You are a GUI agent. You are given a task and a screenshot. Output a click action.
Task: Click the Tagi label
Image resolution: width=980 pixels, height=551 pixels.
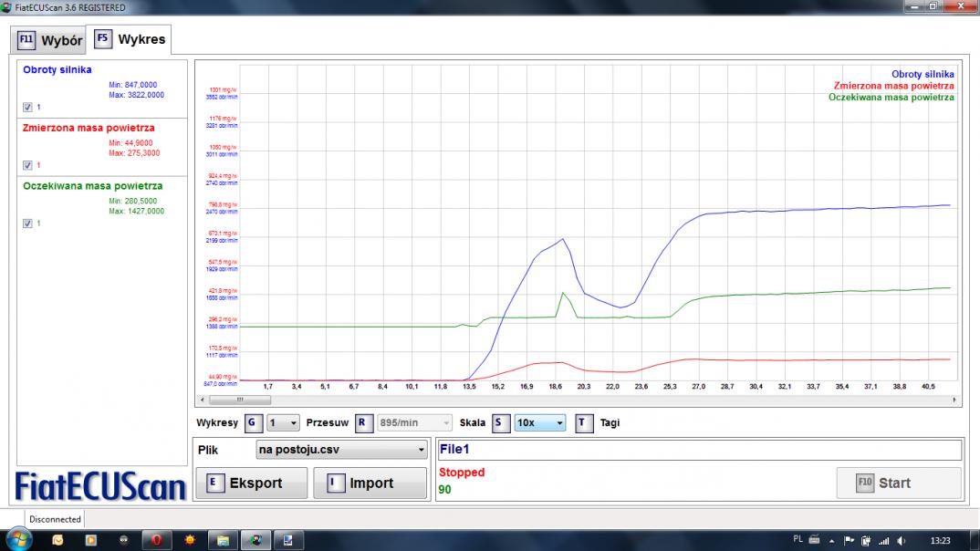(x=610, y=423)
